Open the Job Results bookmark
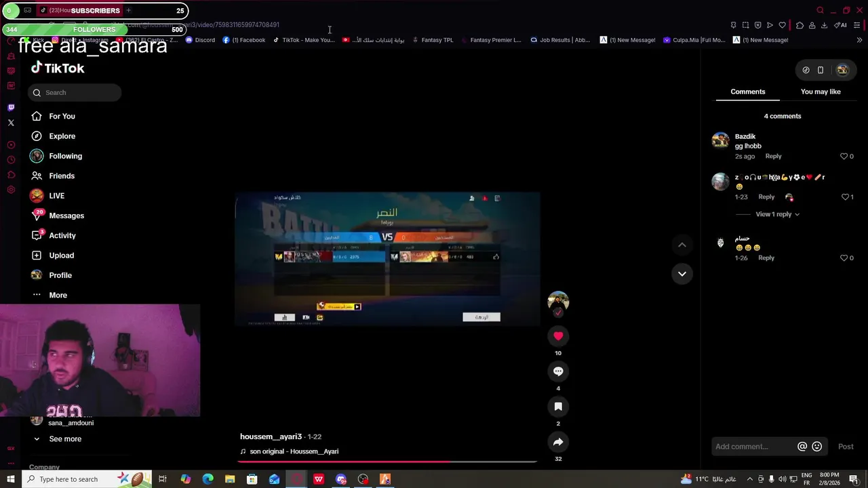The height and width of the screenshot is (488, 868). (x=560, y=40)
